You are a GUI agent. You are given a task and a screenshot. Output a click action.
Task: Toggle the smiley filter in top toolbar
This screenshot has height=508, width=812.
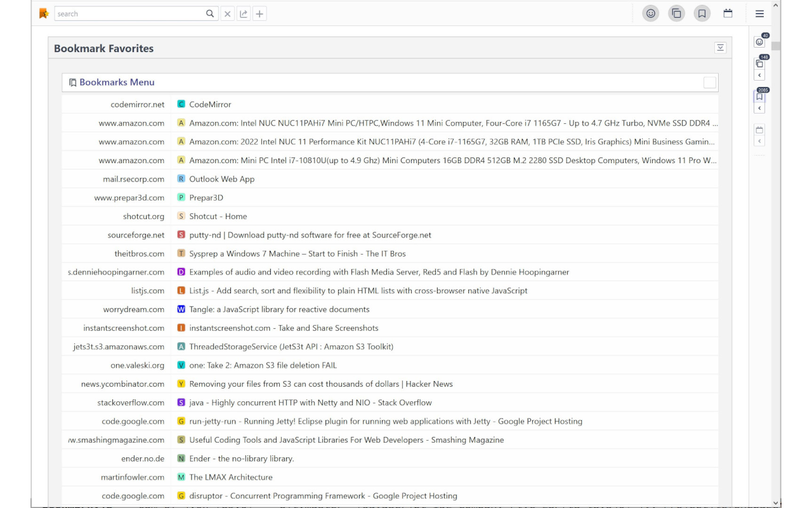click(650, 13)
